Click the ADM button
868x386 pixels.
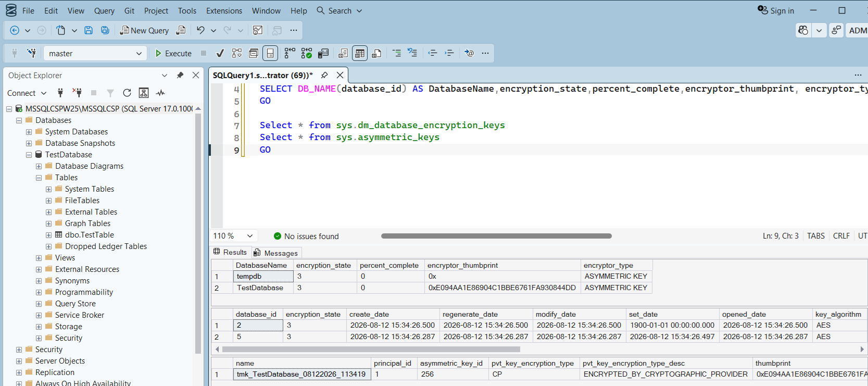(857, 30)
